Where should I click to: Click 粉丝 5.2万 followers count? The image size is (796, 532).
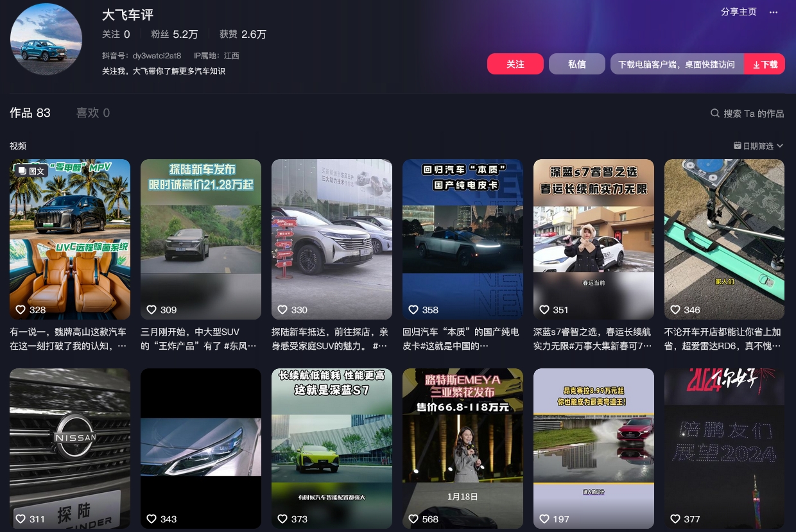tap(175, 34)
